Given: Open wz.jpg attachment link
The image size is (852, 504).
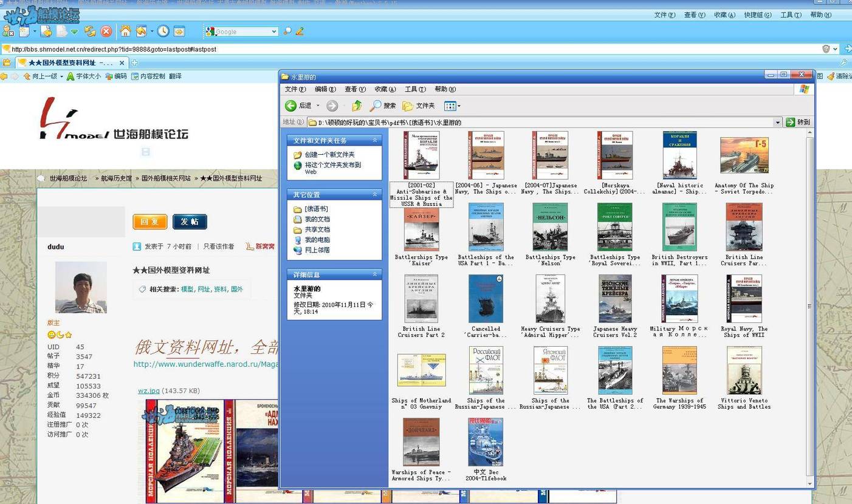Looking at the screenshot, I should 149,390.
